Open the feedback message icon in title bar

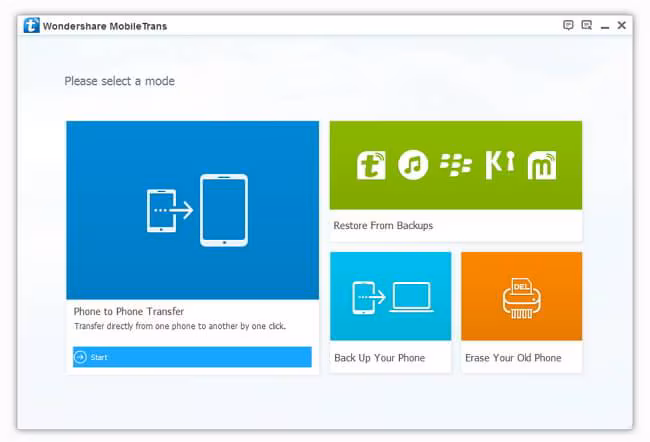[568, 25]
